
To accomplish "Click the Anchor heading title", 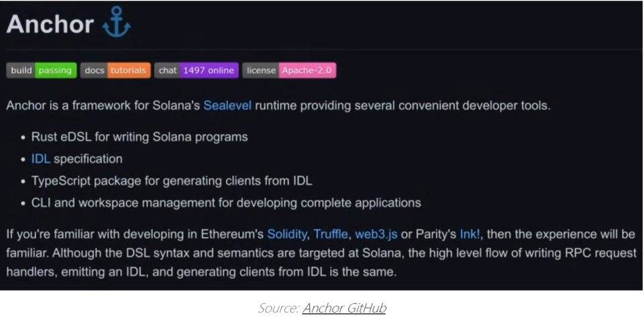I will click(50, 24).
